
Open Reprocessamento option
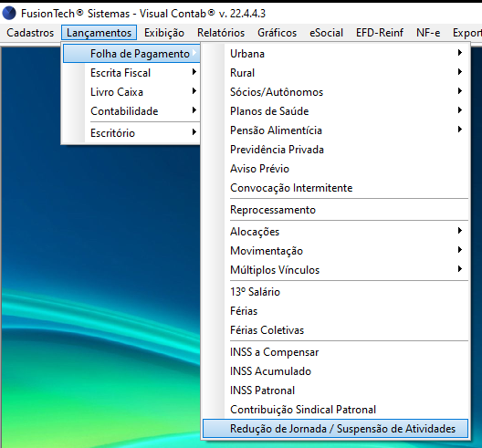[335, 210]
